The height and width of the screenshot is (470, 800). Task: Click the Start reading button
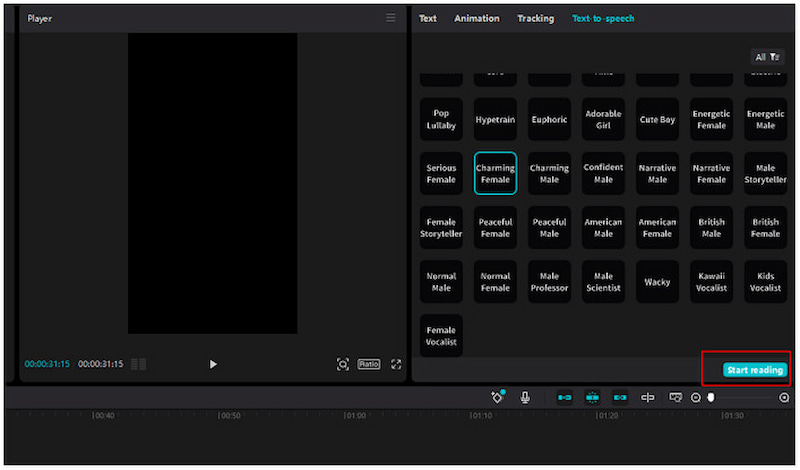click(755, 370)
